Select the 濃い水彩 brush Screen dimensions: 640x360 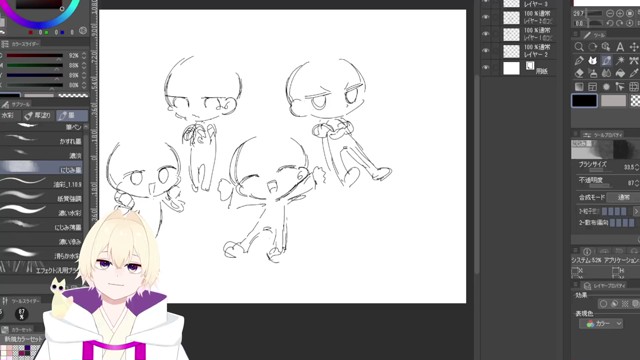41,212
